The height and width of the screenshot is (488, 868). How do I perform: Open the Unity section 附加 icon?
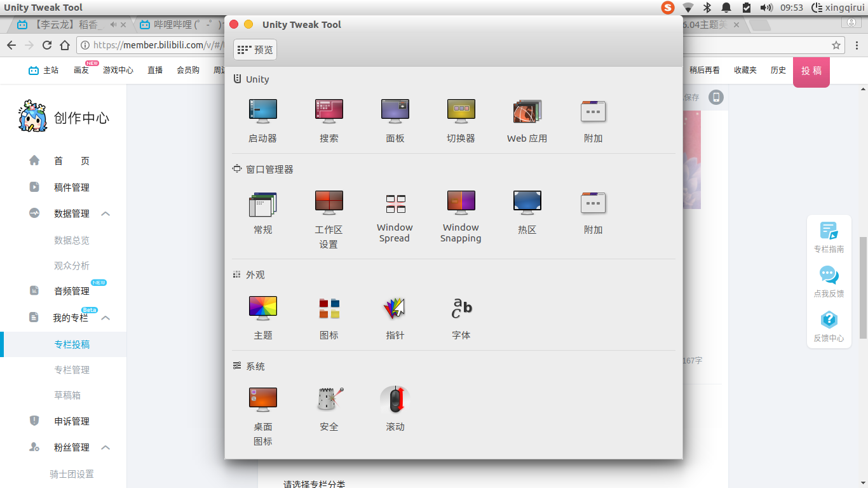point(593,111)
